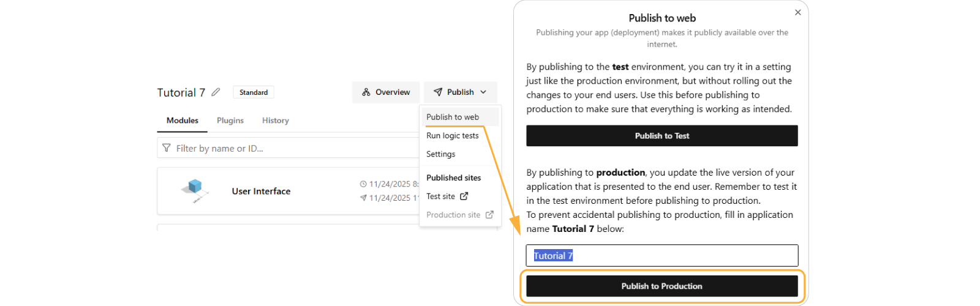
Task: Open the Test site link
Action: point(441,196)
